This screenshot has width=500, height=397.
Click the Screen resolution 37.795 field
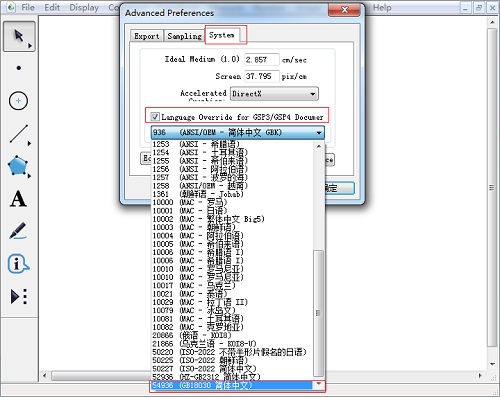click(262, 76)
